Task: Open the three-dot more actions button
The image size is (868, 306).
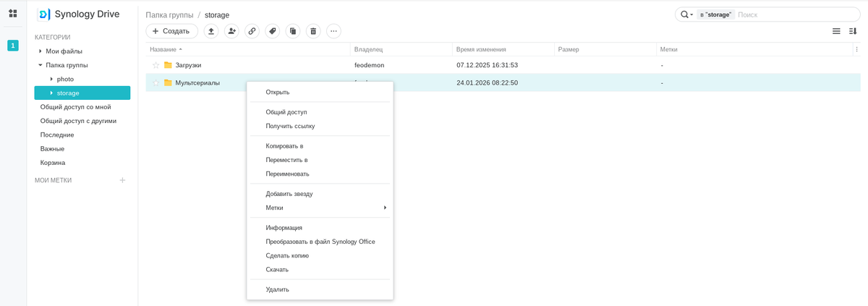Action: tap(333, 31)
